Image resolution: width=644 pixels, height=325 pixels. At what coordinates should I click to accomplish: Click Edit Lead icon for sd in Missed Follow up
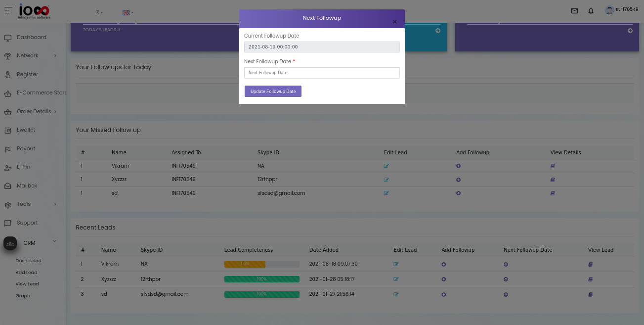click(386, 193)
